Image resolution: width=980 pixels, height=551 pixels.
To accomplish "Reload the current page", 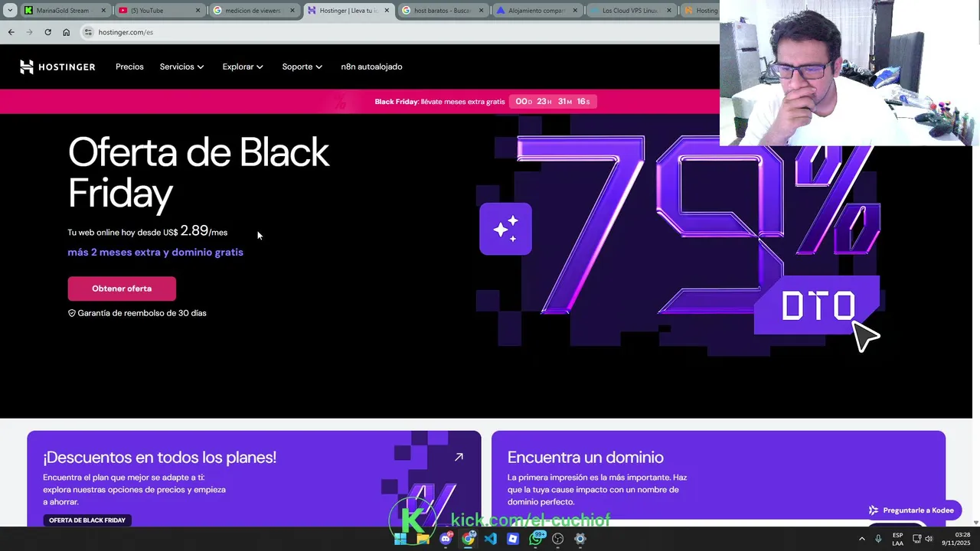I will (x=47, y=32).
